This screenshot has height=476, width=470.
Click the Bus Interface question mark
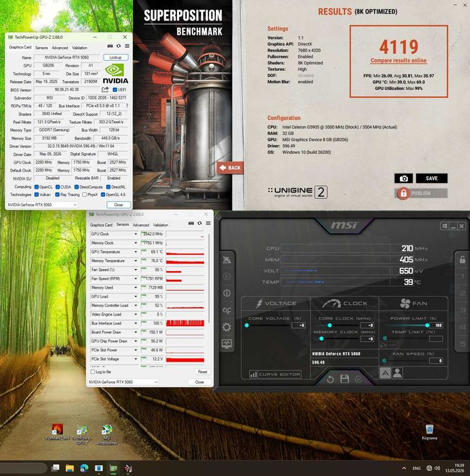tap(127, 106)
